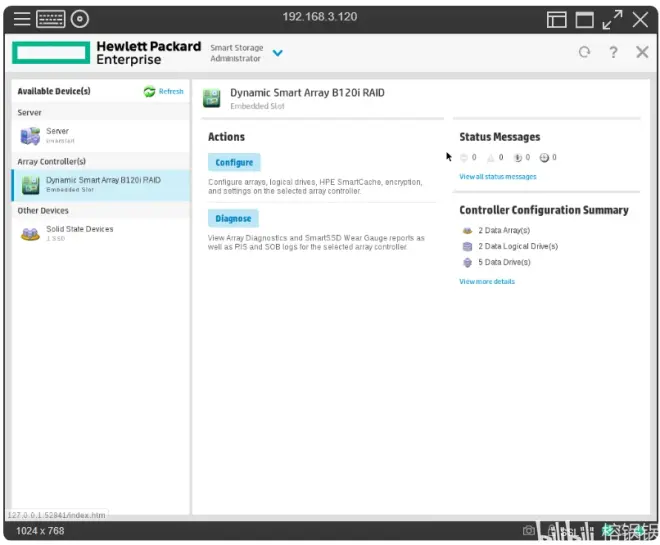Click the Other Devices section header
This screenshot has height=545, width=660.
[43, 210]
